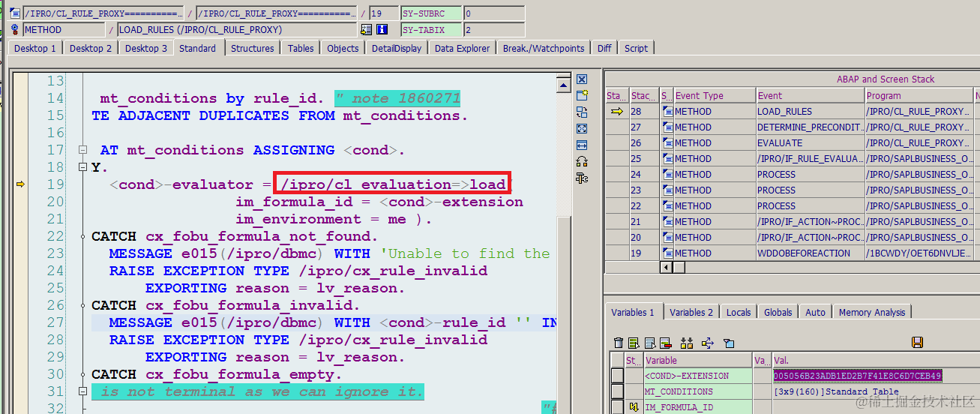Click the orange save diskette icon

917,343
